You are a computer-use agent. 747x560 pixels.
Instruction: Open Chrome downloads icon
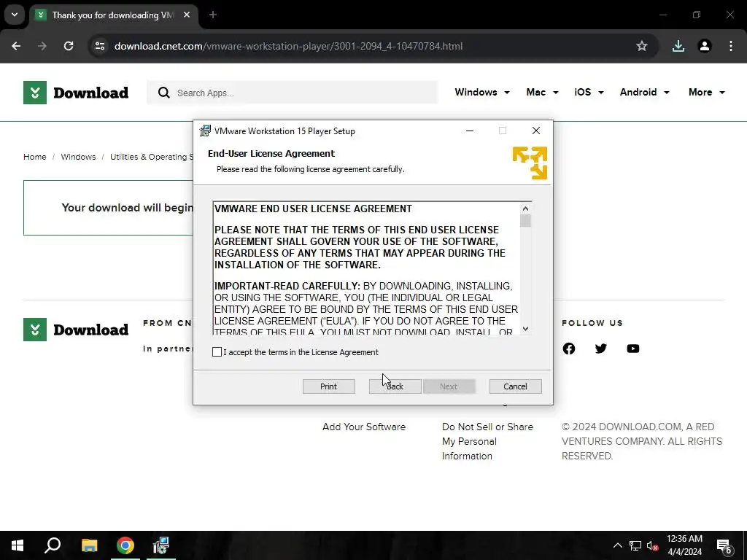pyautogui.click(x=678, y=46)
